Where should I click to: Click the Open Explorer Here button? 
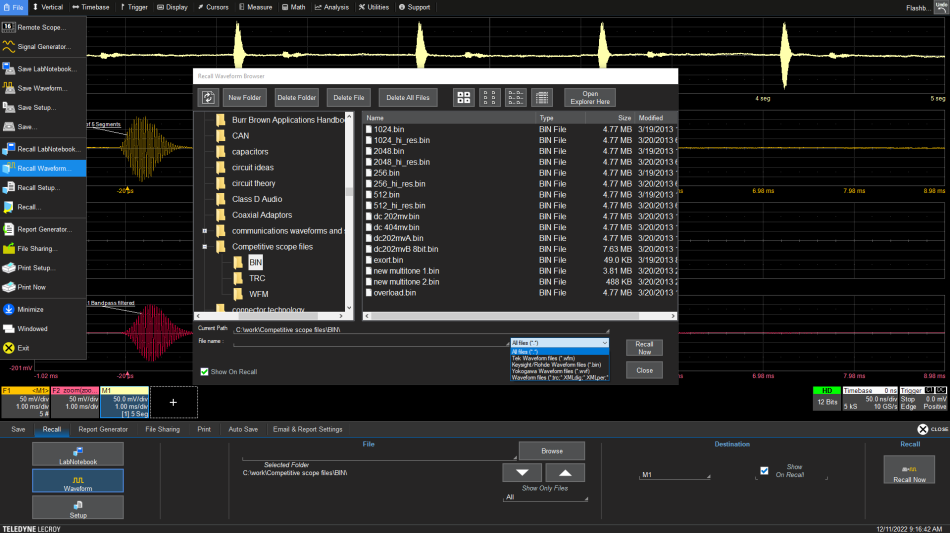point(590,97)
